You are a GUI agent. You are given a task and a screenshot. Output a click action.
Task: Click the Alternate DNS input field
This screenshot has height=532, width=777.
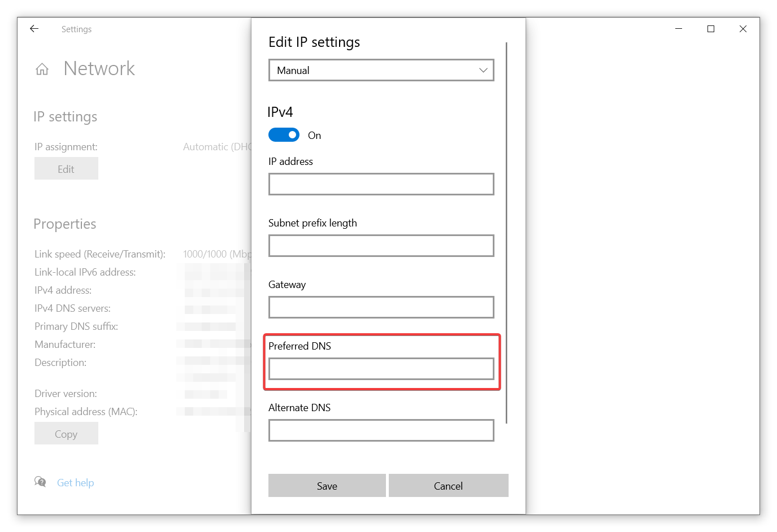click(381, 430)
